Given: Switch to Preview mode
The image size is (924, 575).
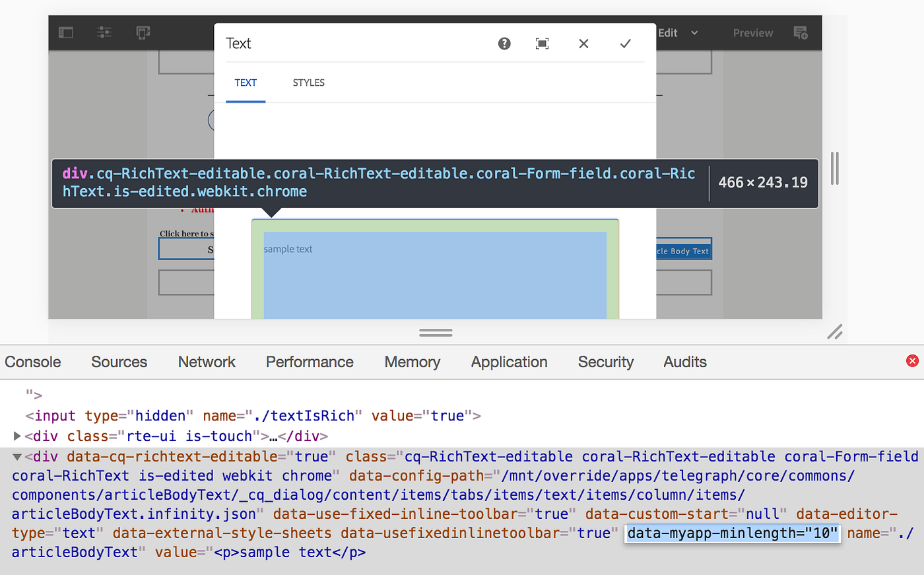Looking at the screenshot, I should 753,33.
